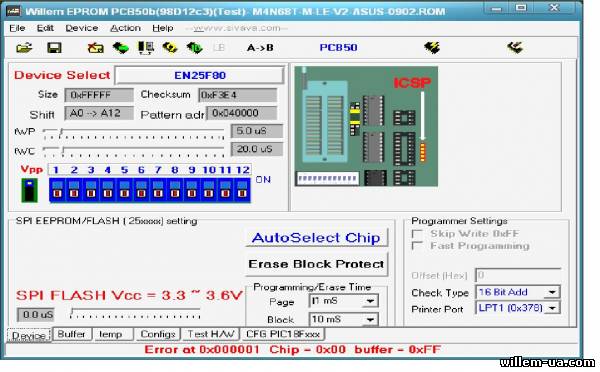Click the Checksum field 0xF3E4
Image resolution: width=600 pixels, height=372 pixels.
click(237, 95)
